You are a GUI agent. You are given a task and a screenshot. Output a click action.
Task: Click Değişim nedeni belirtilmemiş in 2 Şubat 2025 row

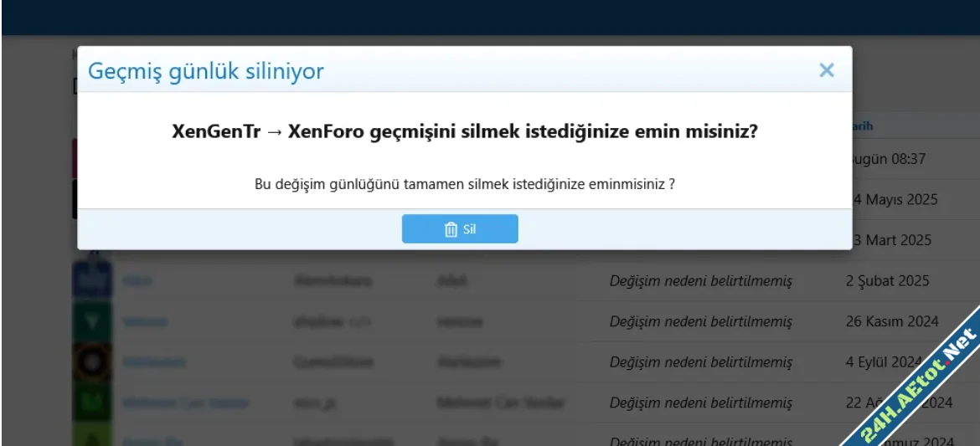click(700, 281)
